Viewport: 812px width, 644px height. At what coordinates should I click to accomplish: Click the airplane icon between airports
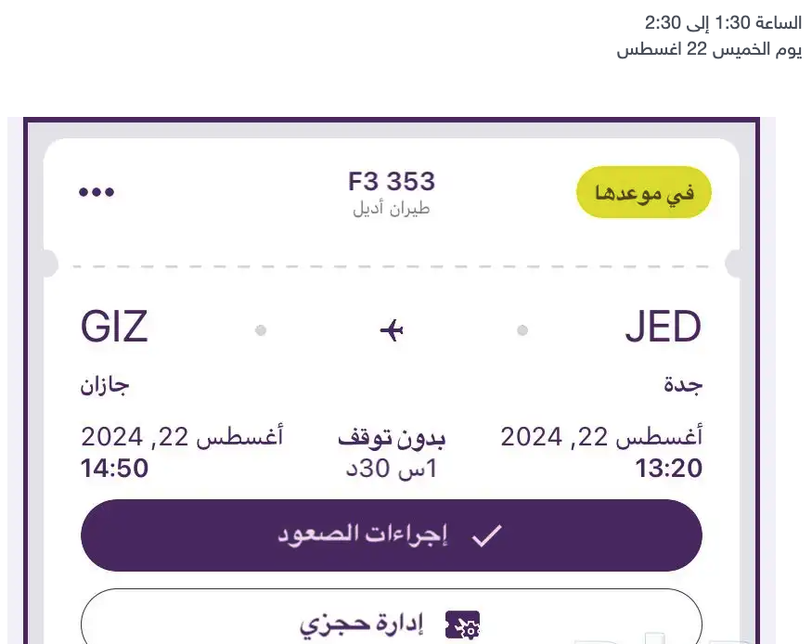point(392,329)
